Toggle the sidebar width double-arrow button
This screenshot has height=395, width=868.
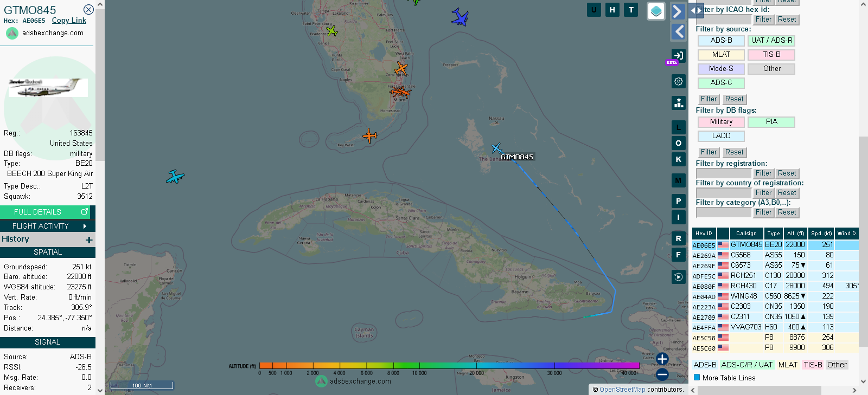click(696, 10)
